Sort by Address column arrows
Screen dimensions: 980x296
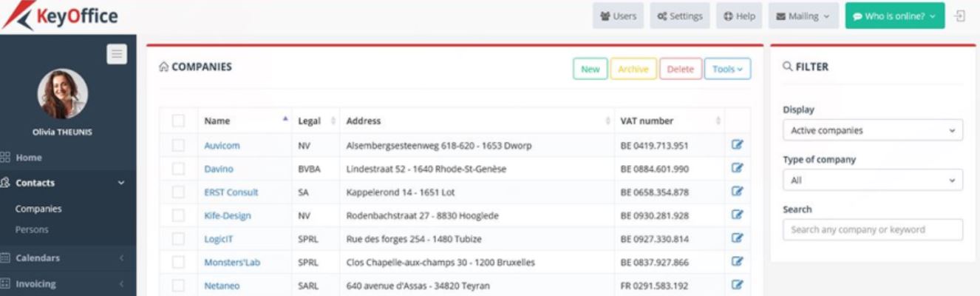click(608, 121)
